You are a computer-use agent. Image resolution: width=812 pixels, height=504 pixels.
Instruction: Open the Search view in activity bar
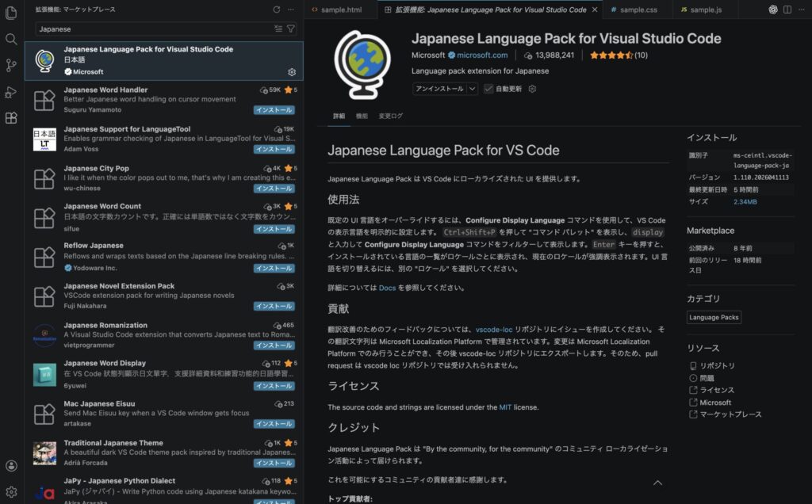[x=11, y=39]
